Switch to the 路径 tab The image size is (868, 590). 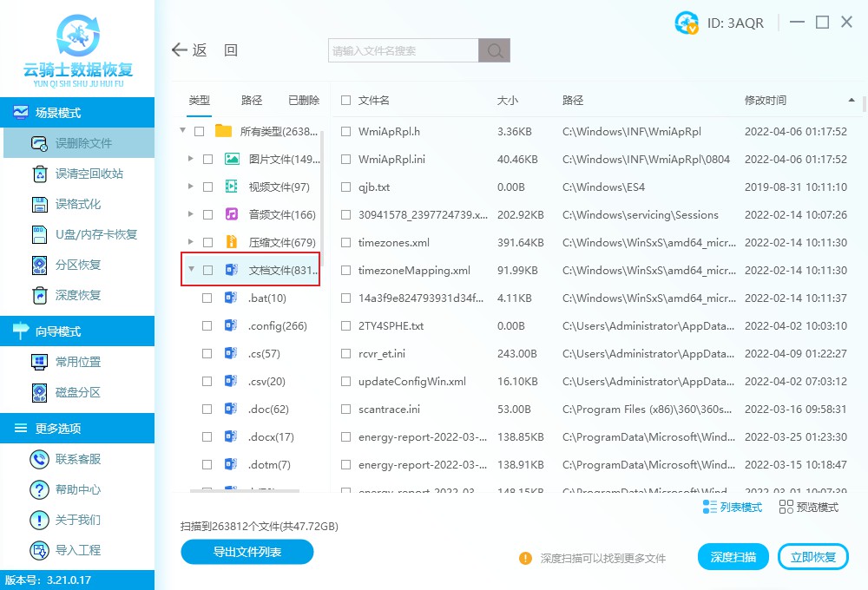coord(251,100)
